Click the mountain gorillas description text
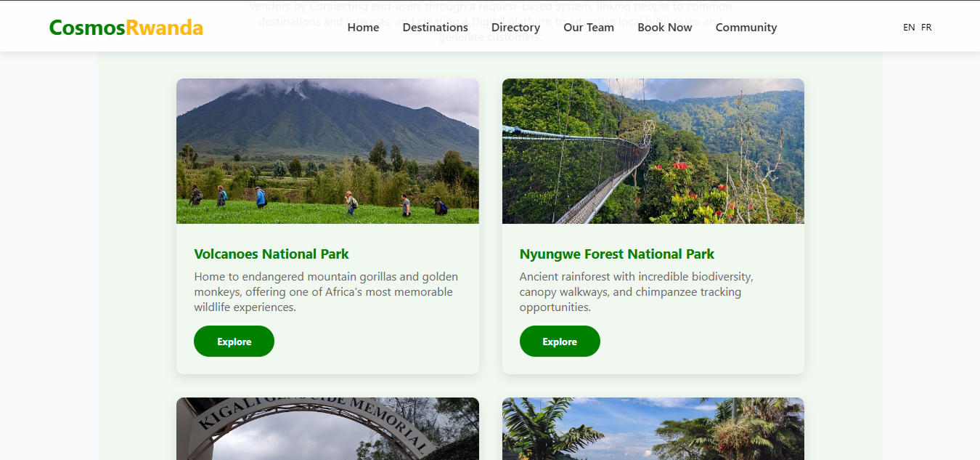The image size is (980, 460). pos(326,292)
